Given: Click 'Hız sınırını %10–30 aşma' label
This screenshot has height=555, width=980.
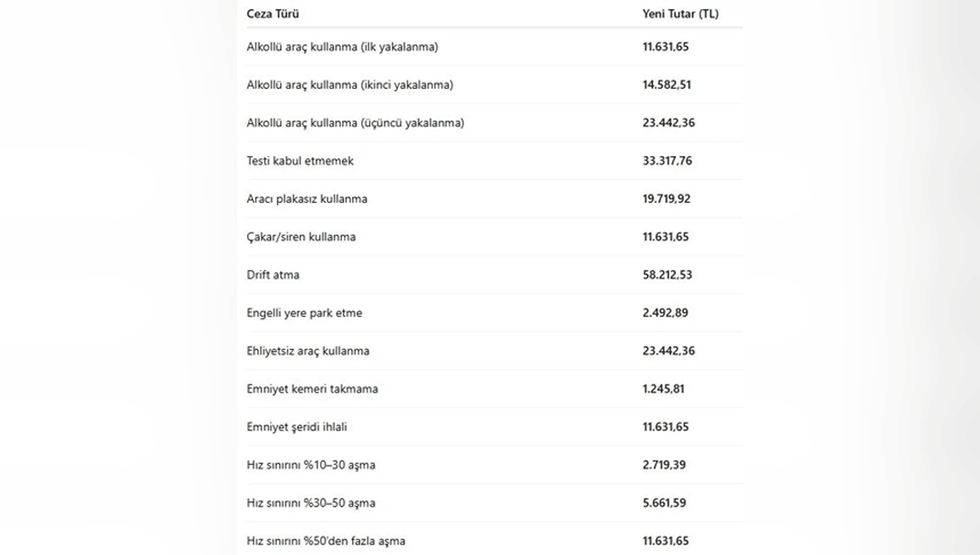Looking at the screenshot, I should point(311,465).
